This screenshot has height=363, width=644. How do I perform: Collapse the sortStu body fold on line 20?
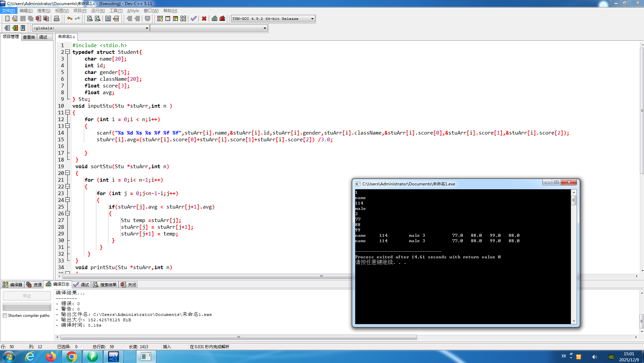[68, 173]
